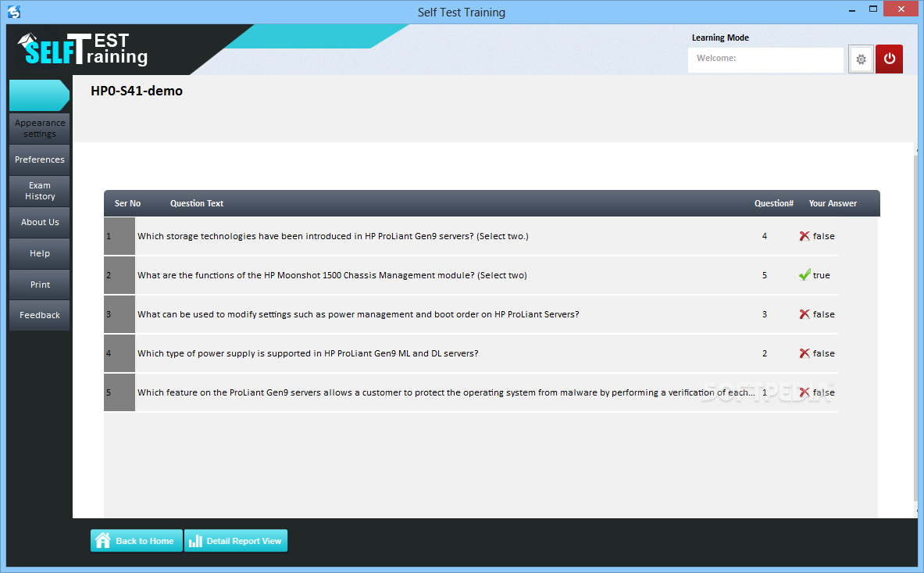This screenshot has width=924, height=573.
Task: Click question number 2 in fourth row
Action: point(765,353)
